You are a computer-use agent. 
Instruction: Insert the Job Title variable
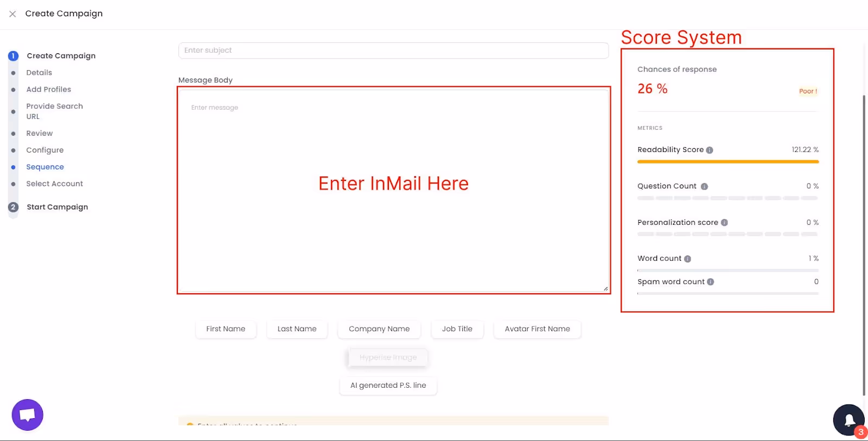tap(457, 329)
